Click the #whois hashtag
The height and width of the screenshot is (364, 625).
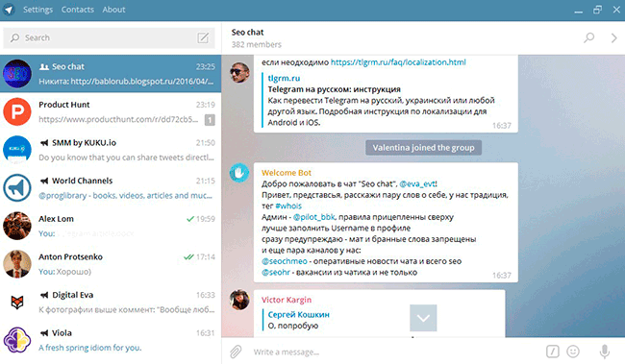[288, 206]
